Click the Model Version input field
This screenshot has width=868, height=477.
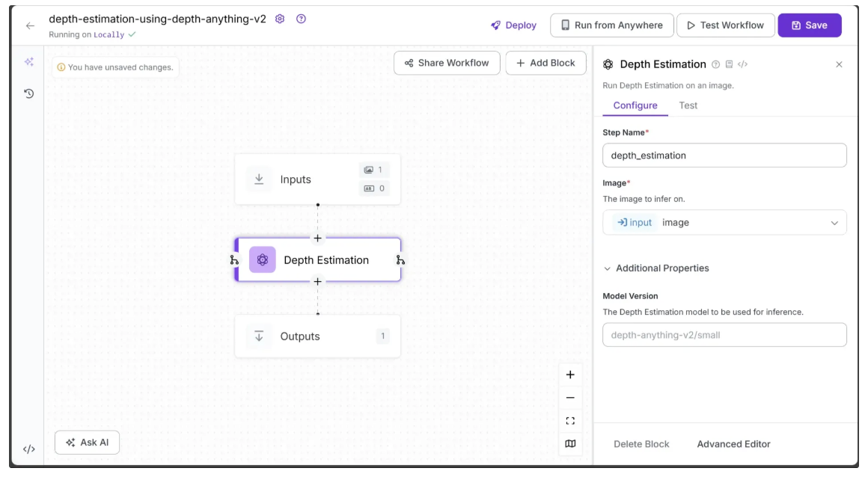click(x=724, y=335)
